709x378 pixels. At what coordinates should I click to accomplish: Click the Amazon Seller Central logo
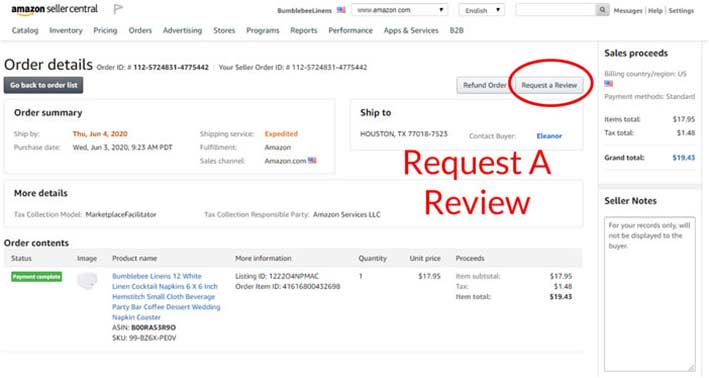(54, 9)
